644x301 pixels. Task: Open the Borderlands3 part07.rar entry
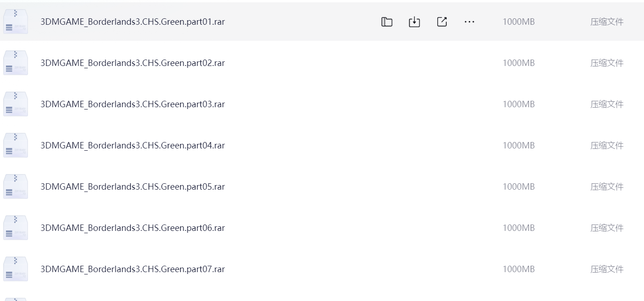tap(133, 269)
